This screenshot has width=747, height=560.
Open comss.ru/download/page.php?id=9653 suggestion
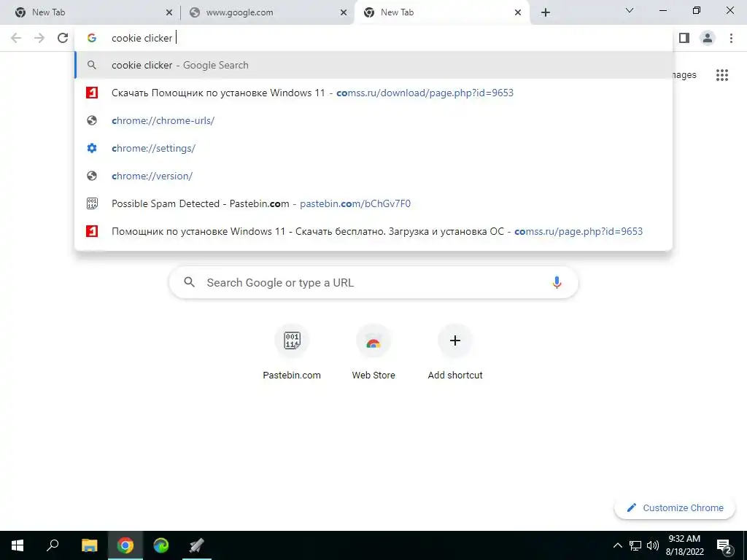point(373,93)
